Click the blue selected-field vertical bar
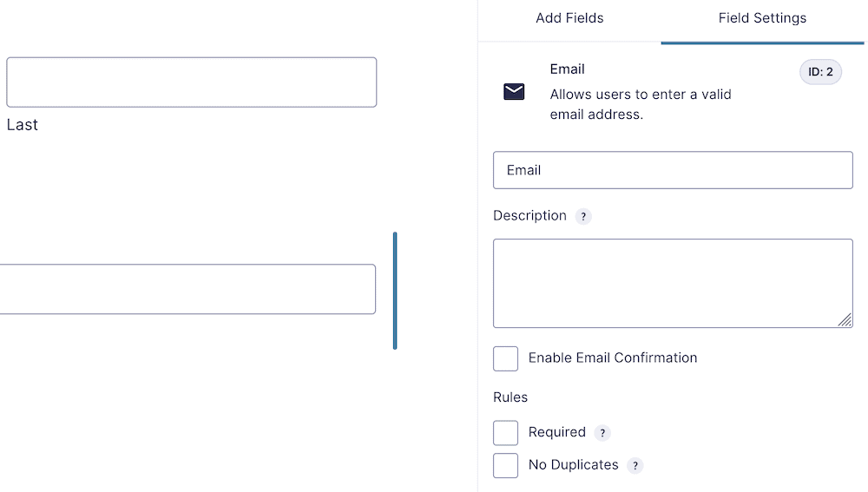 tap(395, 291)
